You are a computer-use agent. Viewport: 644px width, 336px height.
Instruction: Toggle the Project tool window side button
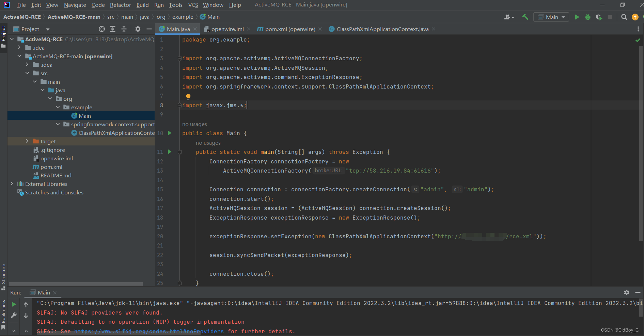coord(3,37)
